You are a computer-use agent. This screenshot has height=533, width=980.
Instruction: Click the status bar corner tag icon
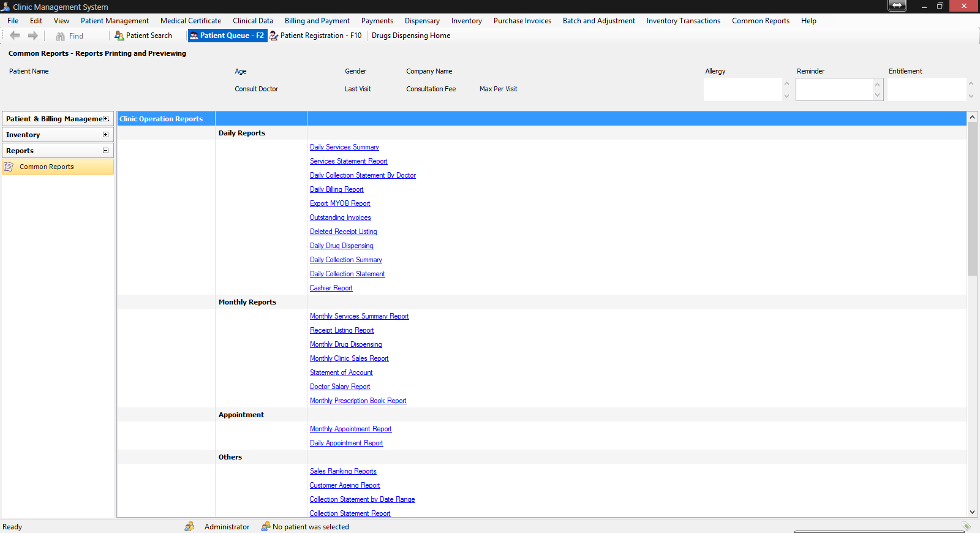tap(966, 526)
